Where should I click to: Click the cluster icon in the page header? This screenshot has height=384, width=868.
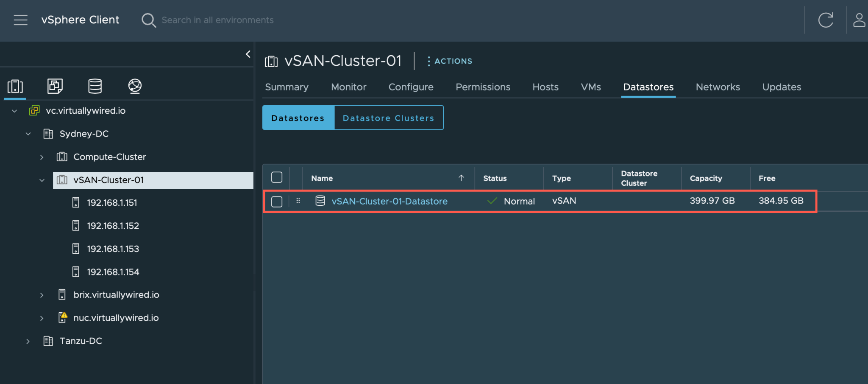pyautogui.click(x=271, y=62)
